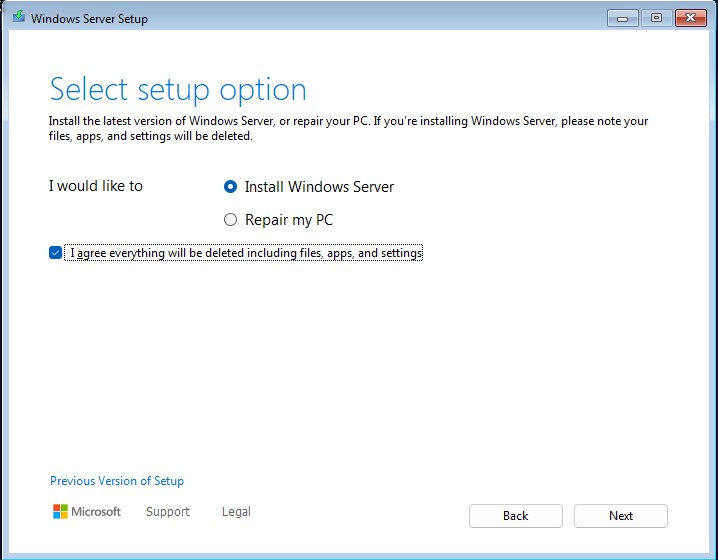Click the 'Select setup option' heading
718x560 pixels.
coord(178,89)
